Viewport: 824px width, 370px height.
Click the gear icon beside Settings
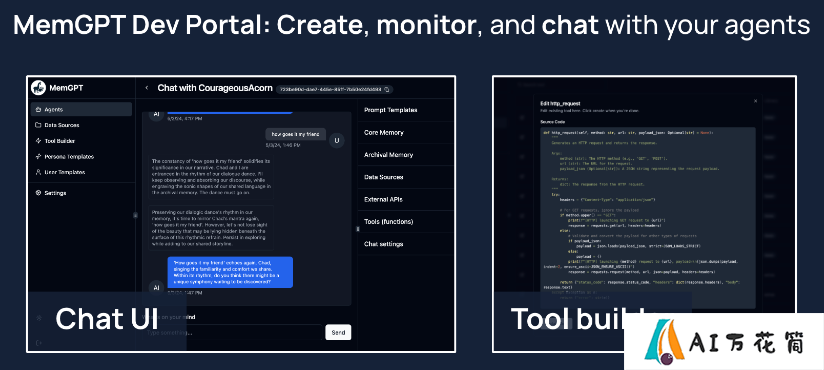pyautogui.click(x=38, y=193)
